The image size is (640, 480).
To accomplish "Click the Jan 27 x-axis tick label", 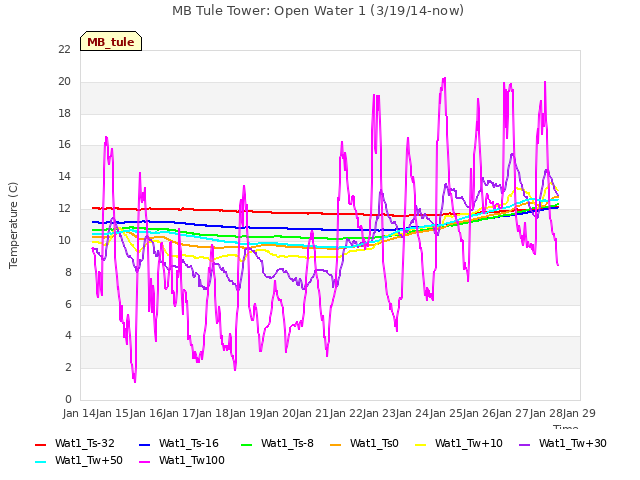I will [512, 413].
